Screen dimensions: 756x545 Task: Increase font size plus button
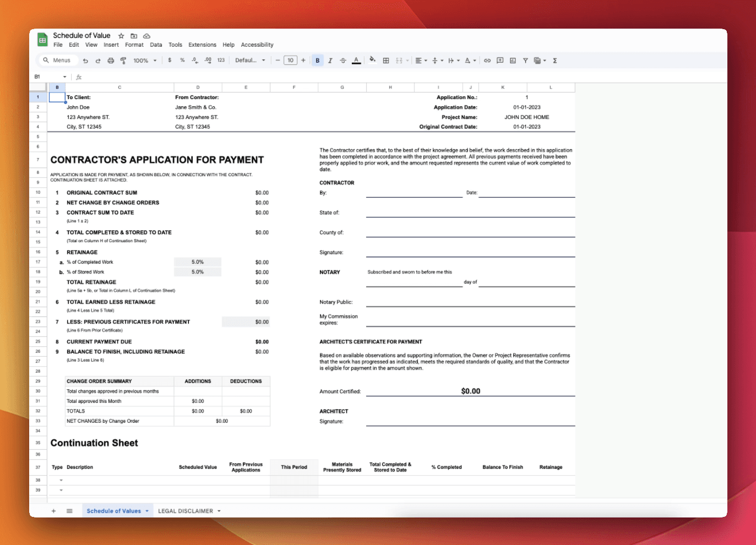(303, 61)
